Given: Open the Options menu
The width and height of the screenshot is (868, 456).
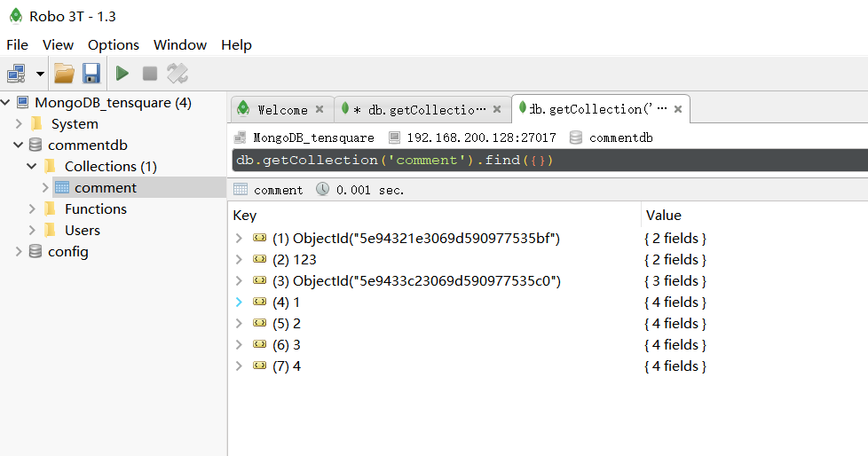Looking at the screenshot, I should [x=114, y=45].
